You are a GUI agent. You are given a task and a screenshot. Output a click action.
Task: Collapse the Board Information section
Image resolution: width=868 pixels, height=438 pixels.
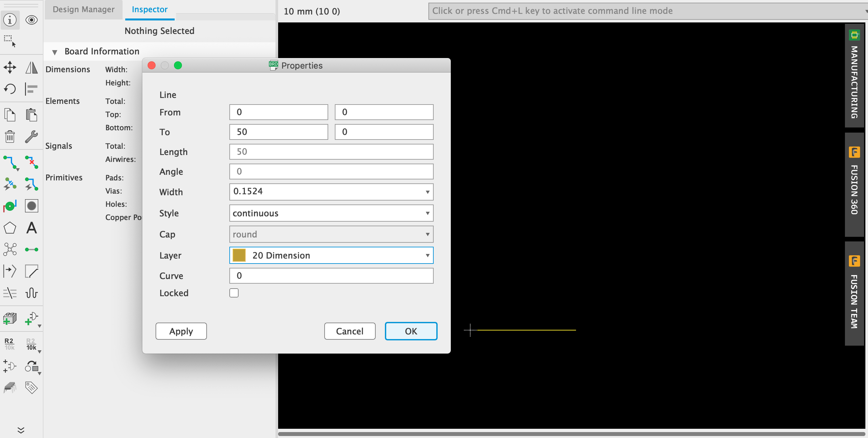(x=55, y=52)
